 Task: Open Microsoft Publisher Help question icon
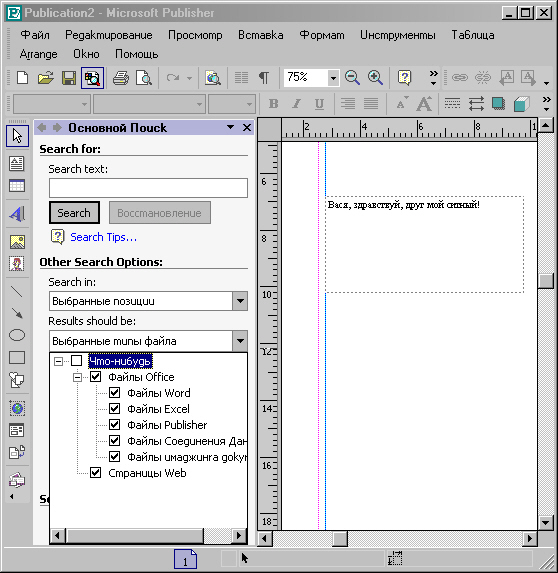[x=405, y=78]
